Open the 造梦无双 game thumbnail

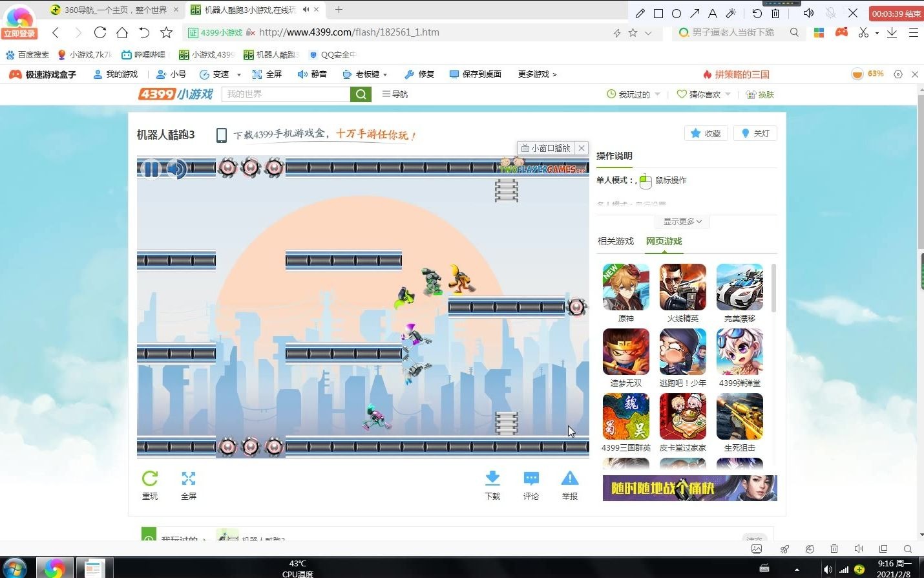[626, 352]
